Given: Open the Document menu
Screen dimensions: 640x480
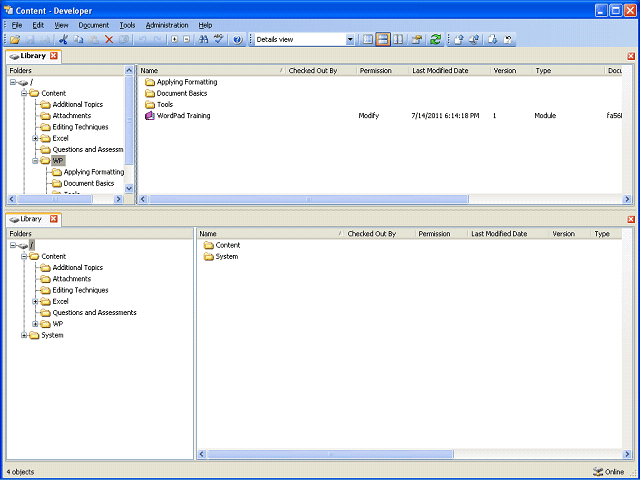Looking at the screenshot, I should [93, 25].
